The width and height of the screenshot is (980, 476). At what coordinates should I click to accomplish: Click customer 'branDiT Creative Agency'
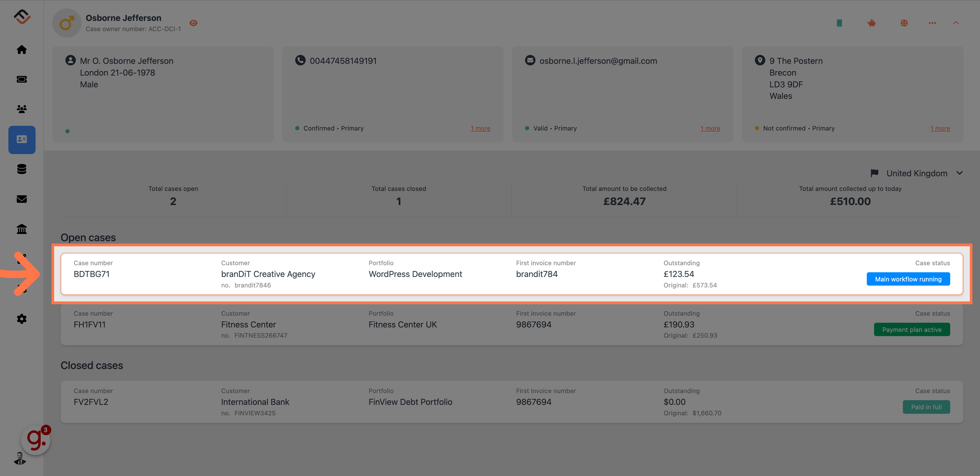tap(268, 274)
